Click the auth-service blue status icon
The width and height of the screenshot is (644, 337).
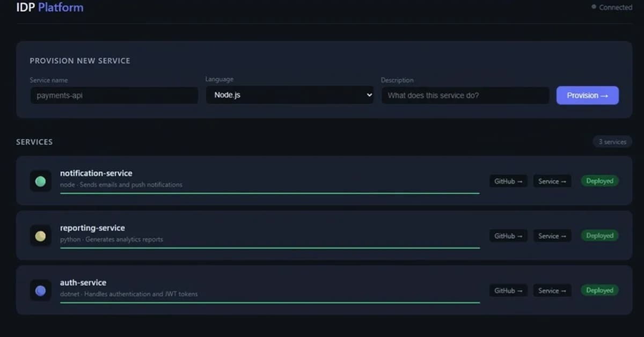pyautogui.click(x=40, y=290)
